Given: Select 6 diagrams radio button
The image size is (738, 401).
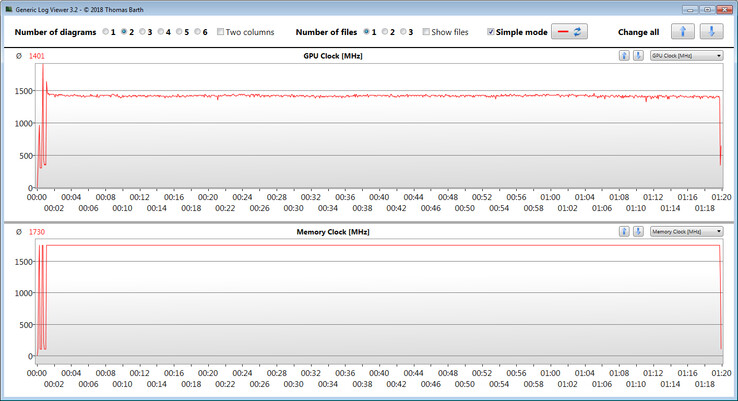Looking at the screenshot, I should click(x=197, y=32).
